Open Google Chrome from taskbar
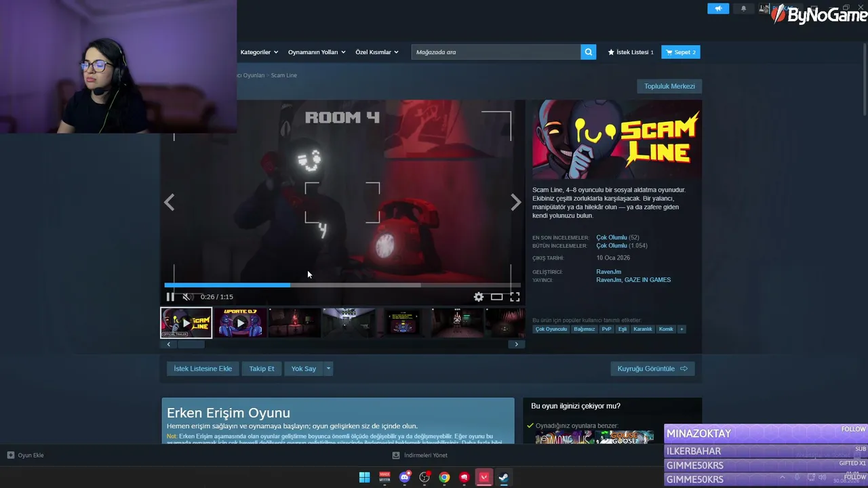Viewport: 868px width, 488px height. (444, 477)
